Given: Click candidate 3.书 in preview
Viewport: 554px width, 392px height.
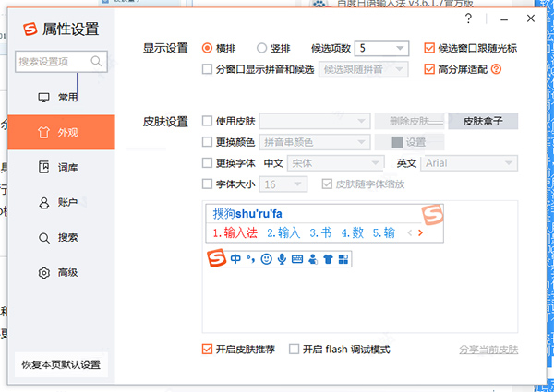Looking at the screenshot, I should coord(320,232).
